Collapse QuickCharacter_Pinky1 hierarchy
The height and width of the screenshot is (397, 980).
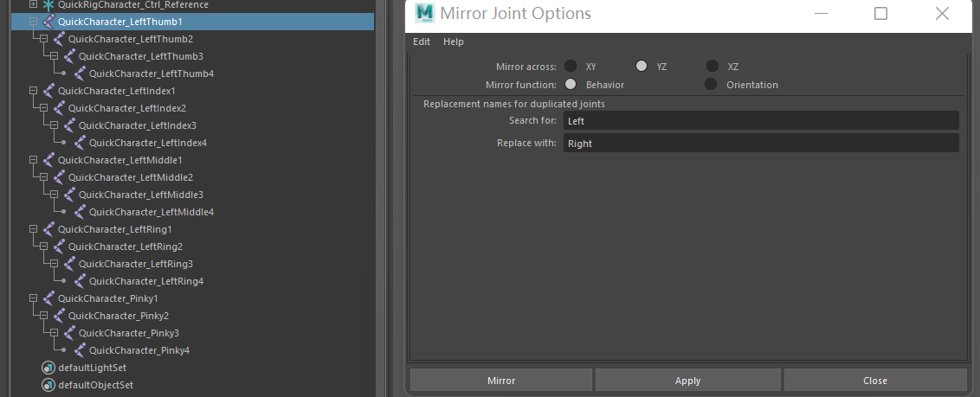pyautogui.click(x=34, y=298)
